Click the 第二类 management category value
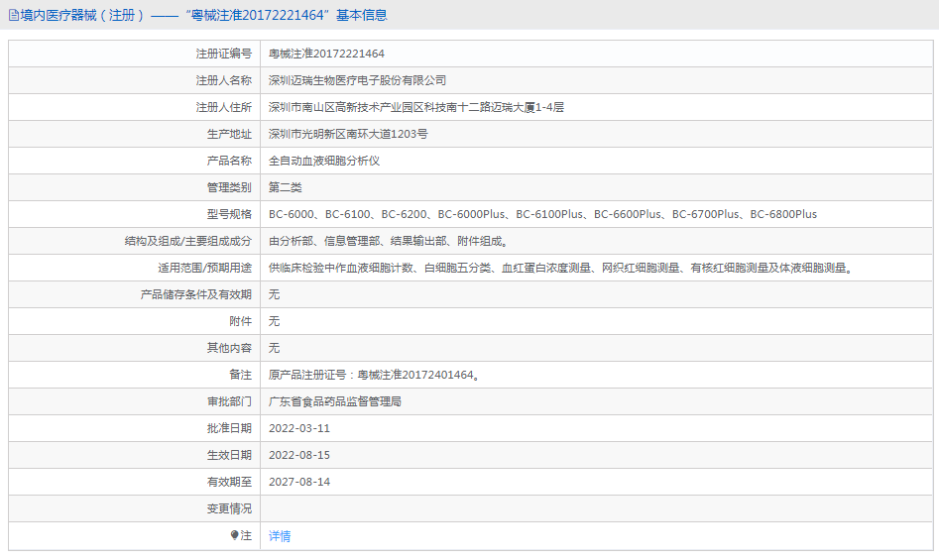 (285, 187)
